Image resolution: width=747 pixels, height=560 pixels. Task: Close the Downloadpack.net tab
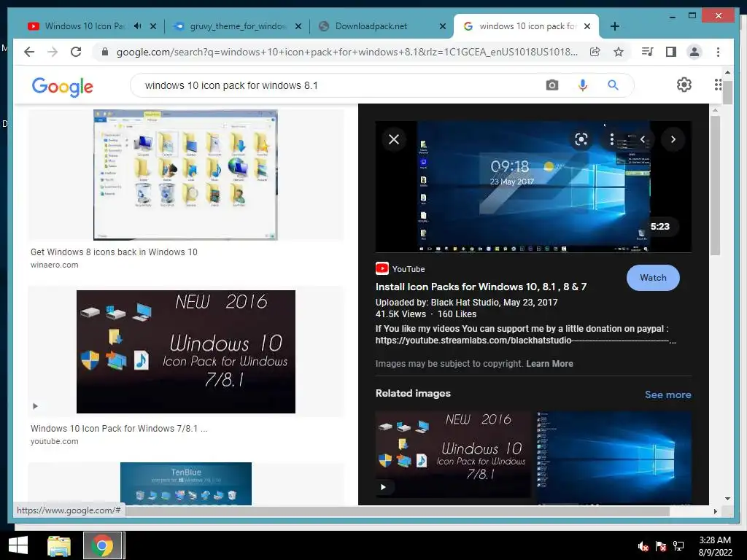[x=443, y=26]
